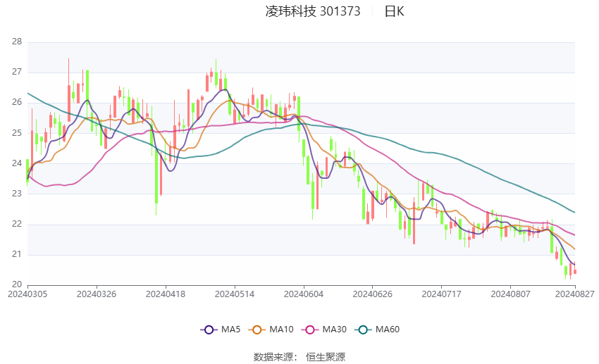The width and height of the screenshot is (599, 364).
Task: Click the y-axis value 22
Action: pos(17,224)
